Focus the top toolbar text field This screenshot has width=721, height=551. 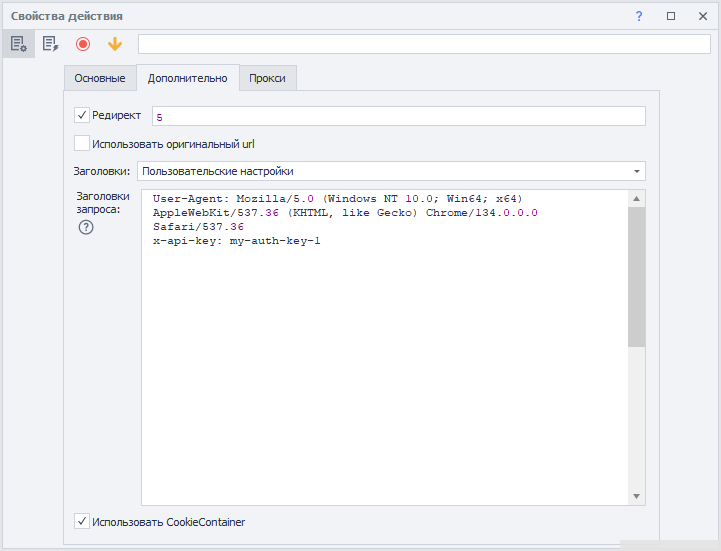point(424,44)
